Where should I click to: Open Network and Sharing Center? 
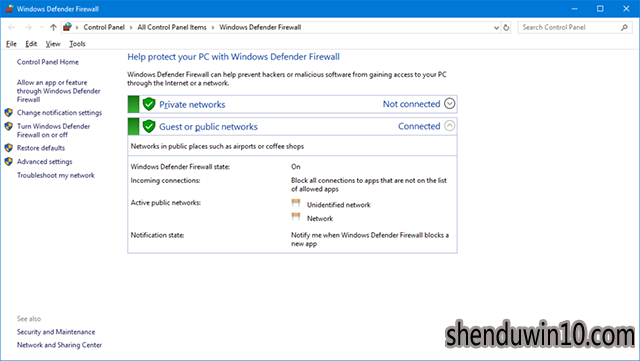point(59,345)
